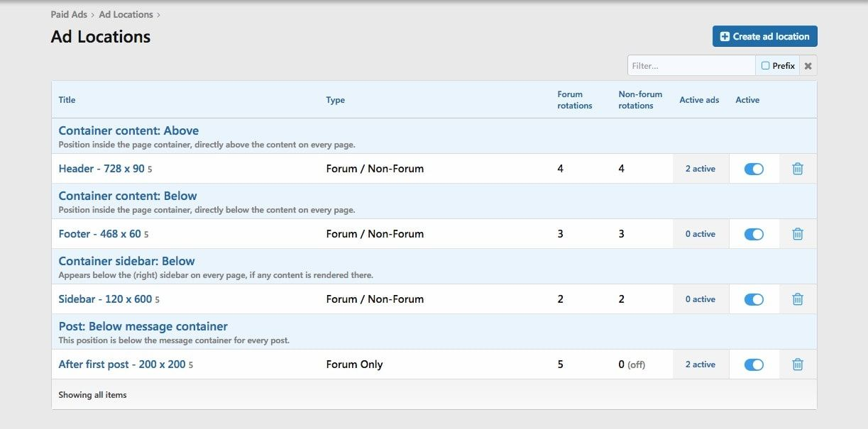This screenshot has height=429, width=868.
Task: Clear the filter with the X icon
Action: click(x=808, y=66)
